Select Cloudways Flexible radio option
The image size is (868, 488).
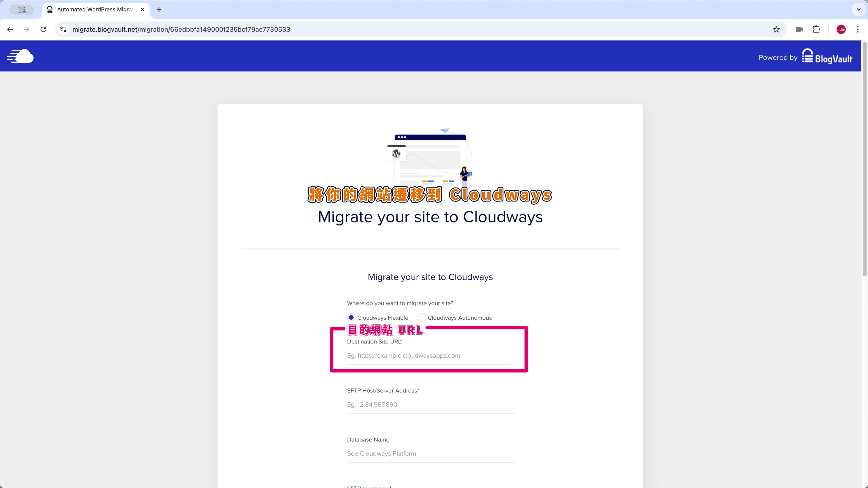click(x=351, y=318)
